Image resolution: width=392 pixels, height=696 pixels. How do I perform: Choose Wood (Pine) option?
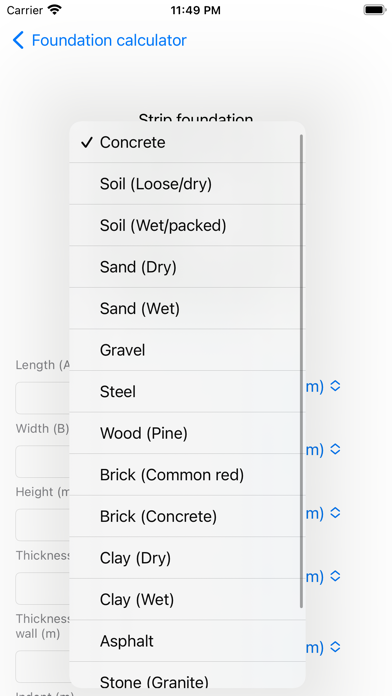click(187, 433)
